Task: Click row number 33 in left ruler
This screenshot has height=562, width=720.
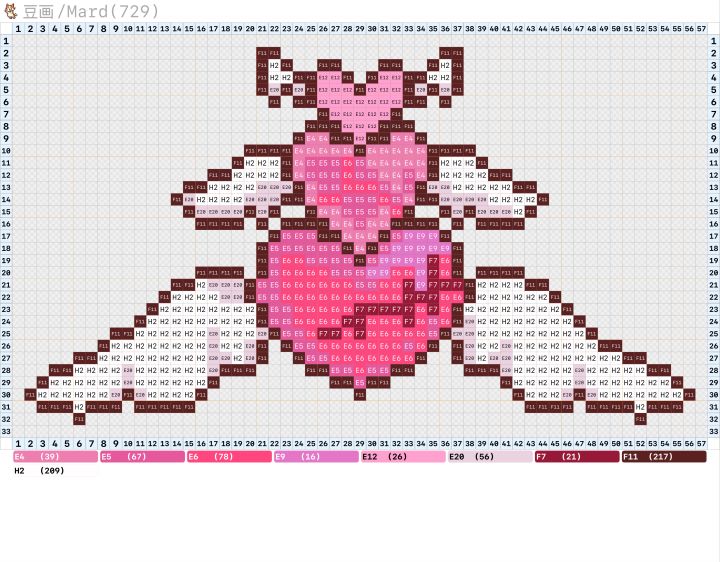Action: point(6,431)
